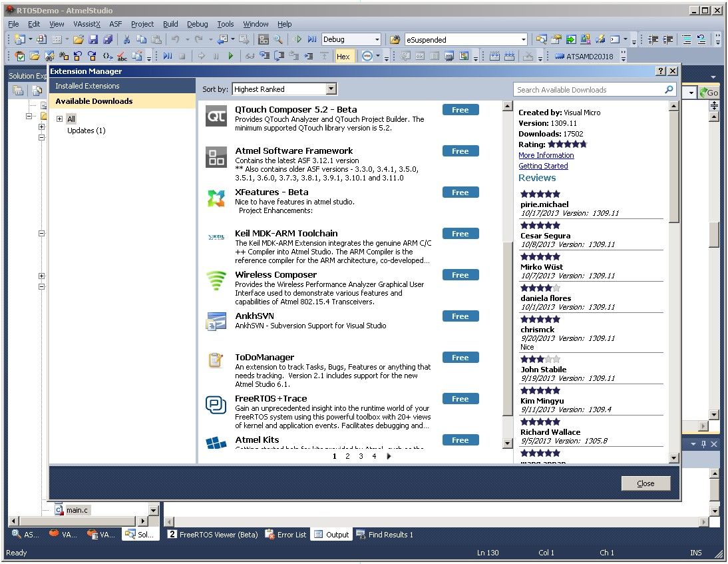Viewport: 728px width, 564px height.
Task: Click the Start Debugging and Break icon
Action: point(312,40)
